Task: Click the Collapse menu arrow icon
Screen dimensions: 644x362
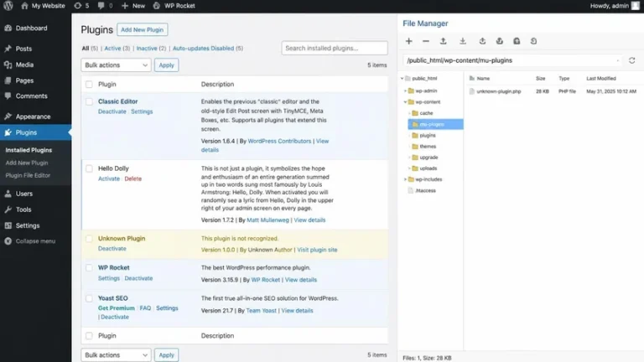Action: 8,241
